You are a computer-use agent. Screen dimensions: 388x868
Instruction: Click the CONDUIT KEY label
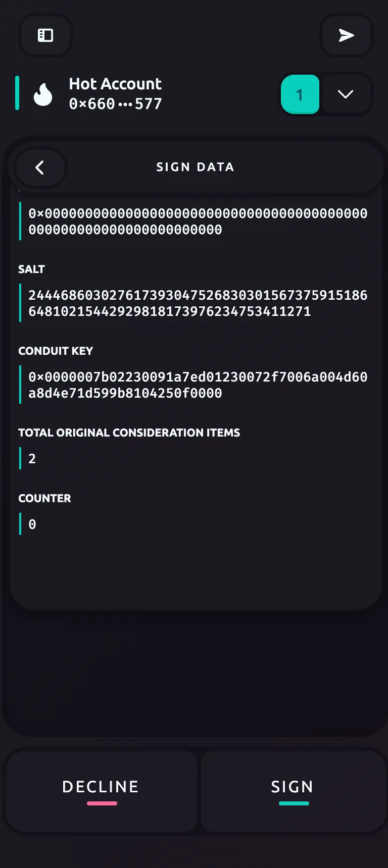tap(56, 351)
